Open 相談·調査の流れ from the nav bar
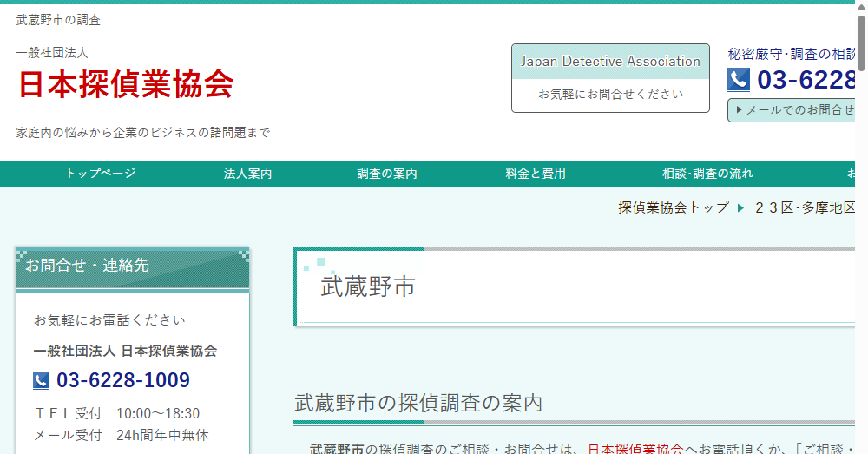Image resolution: width=868 pixels, height=454 pixels. [x=707, y=174]
